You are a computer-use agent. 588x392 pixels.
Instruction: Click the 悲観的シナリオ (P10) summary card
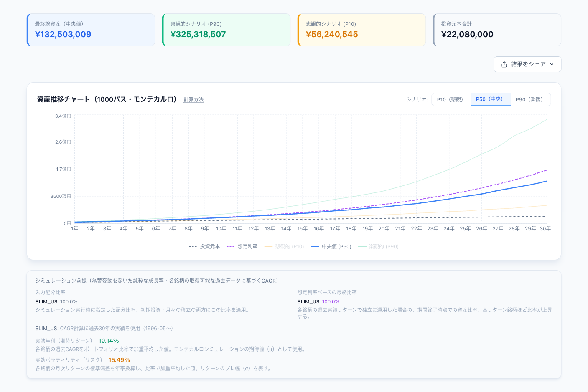pos(361,30)
